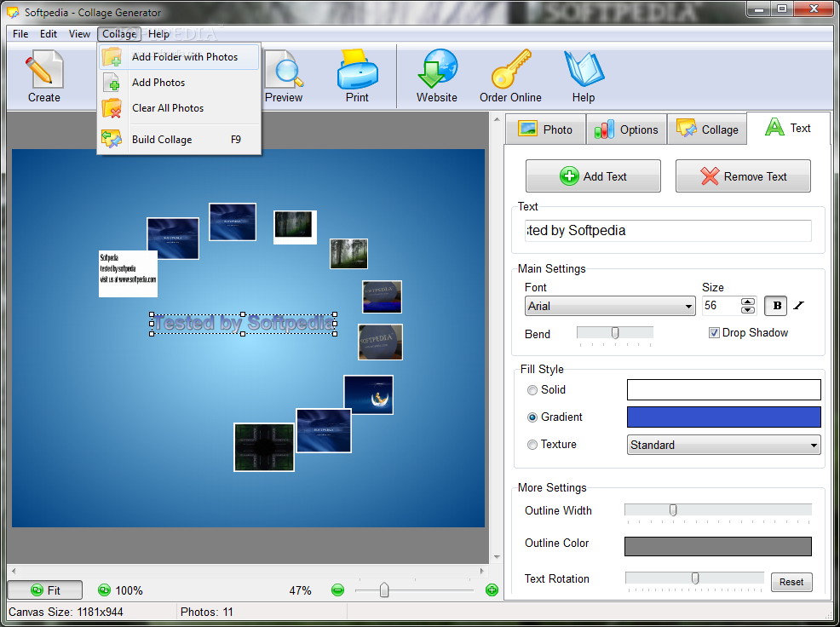
Task: Open the View menu
Action: click(79, 34)
